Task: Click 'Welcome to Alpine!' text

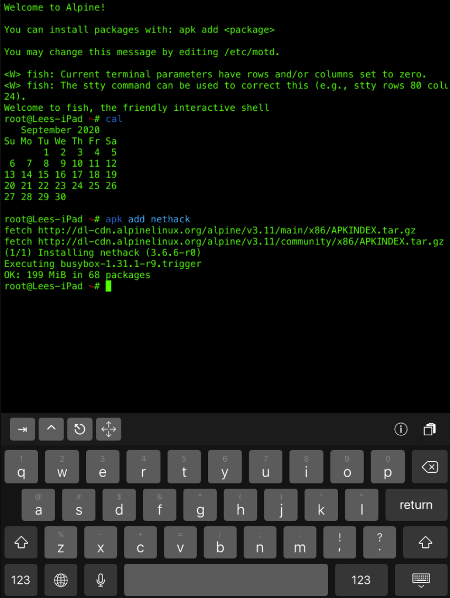Action: click(55, 7)
